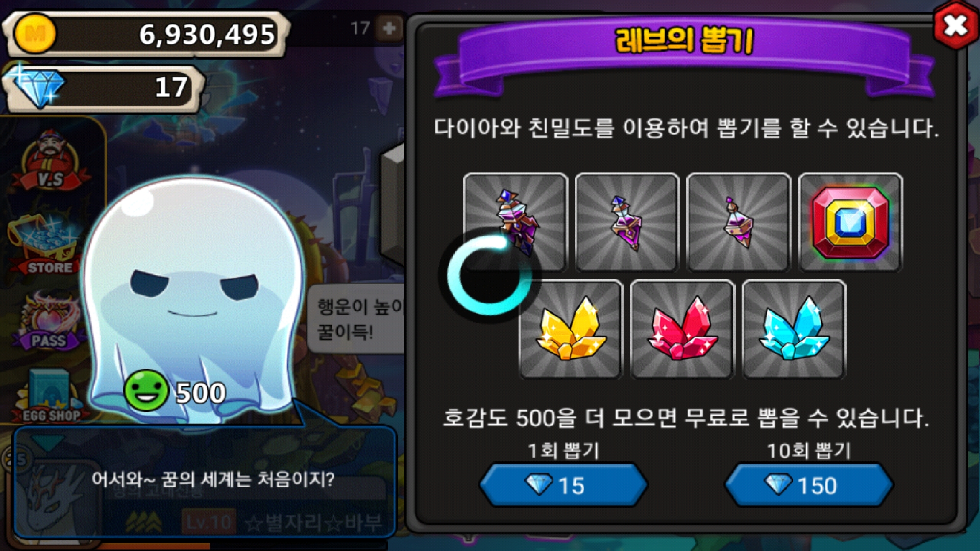Advance the 어서와 dialogue box
Screen dimensions: 980x551
point(204,481)
